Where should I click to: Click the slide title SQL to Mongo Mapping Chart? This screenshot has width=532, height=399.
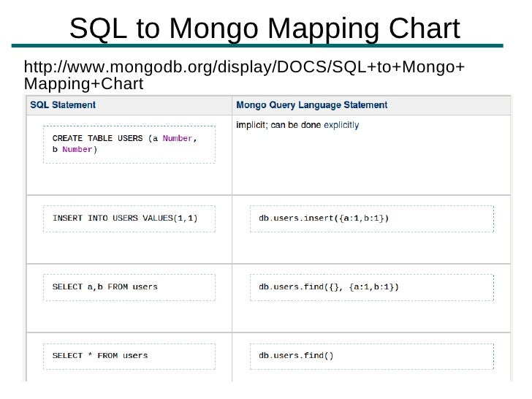[x=265, y=28]
